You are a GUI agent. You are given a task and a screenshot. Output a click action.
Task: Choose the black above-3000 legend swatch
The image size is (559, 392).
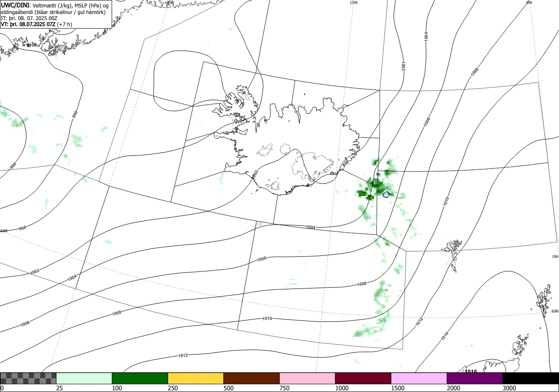point(531,378)
